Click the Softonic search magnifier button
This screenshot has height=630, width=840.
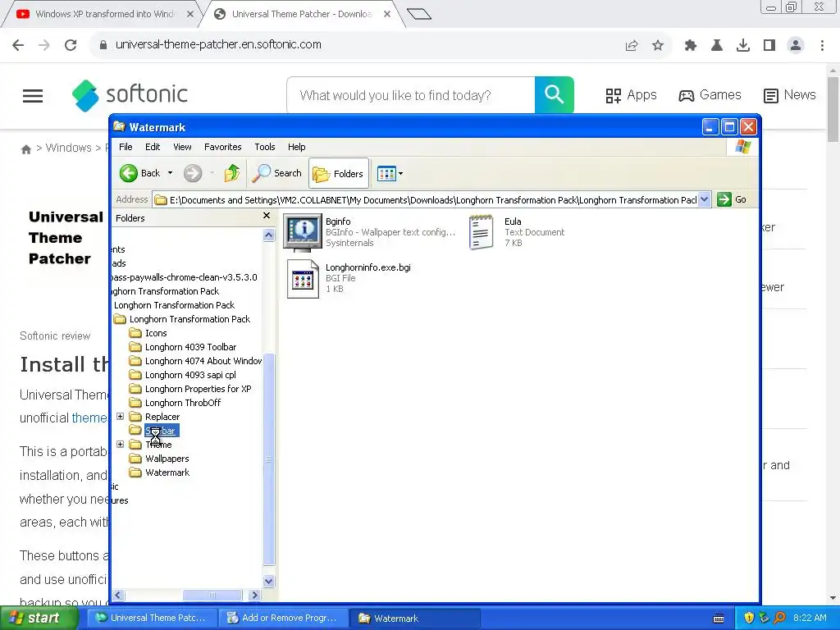pyautogui.click(x=555, y=95)
